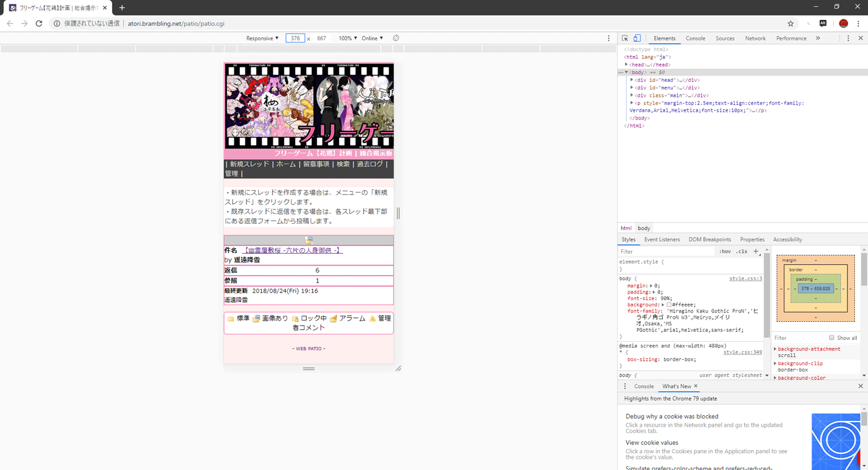
Task: Expand the p style margin-top node
Action: (x=632, y=103)
